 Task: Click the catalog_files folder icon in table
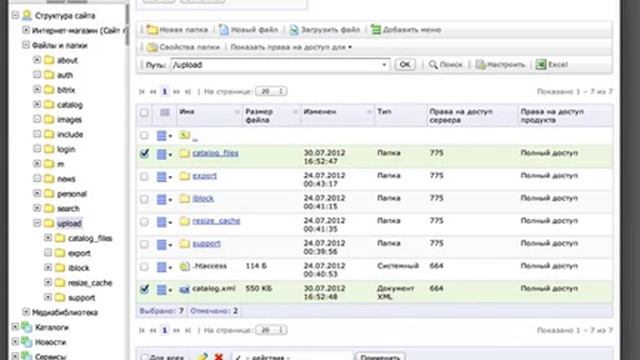click(x=184, y=153)
